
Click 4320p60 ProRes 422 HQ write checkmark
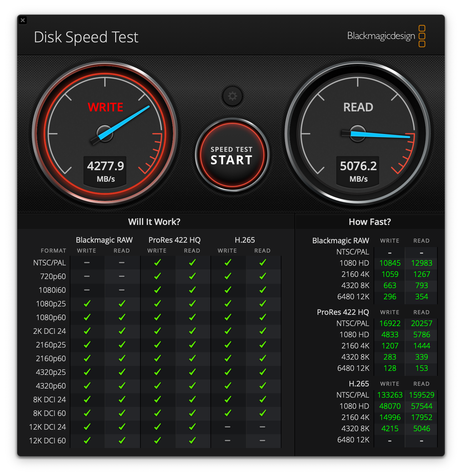coord(158,386)
